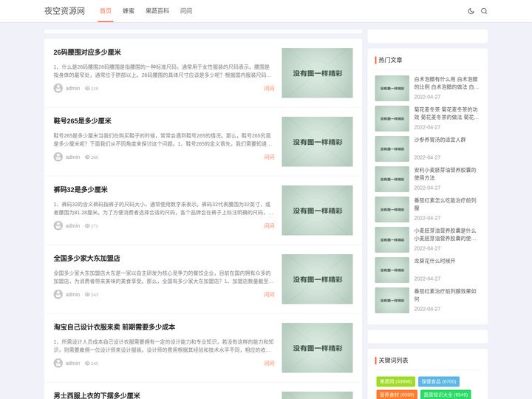The width and height of the screenshot is (532, 399).
Task: Click admin avatar icon under 26码腰围 article
Action: click(x=58, y=88)
